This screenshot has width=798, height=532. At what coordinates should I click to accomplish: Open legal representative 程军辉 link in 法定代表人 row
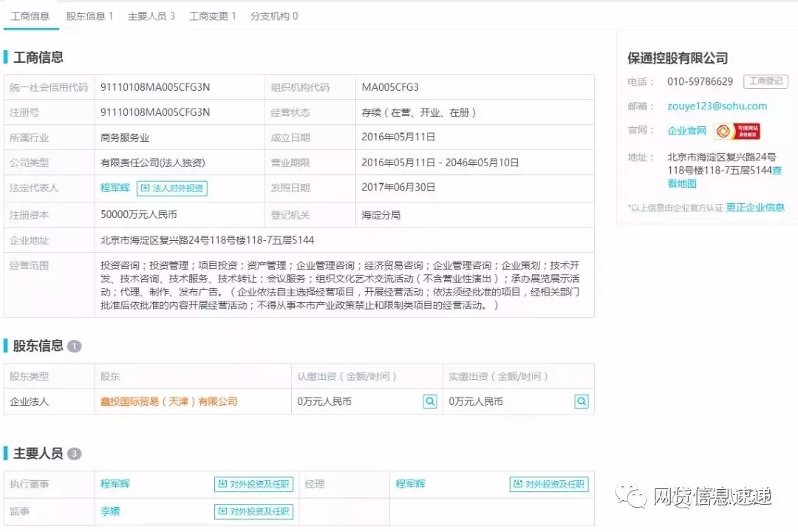pos(115,188)
